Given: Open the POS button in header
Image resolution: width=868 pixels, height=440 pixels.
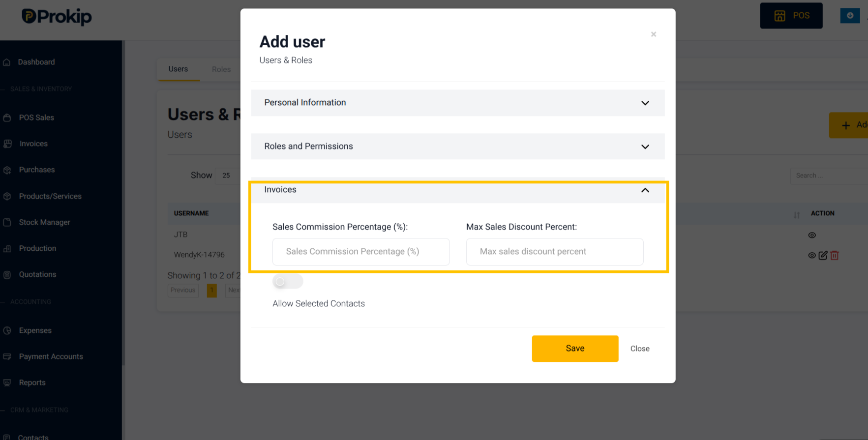Looking at the screenshot, I should pyautogui.click(x=791, y=16).
